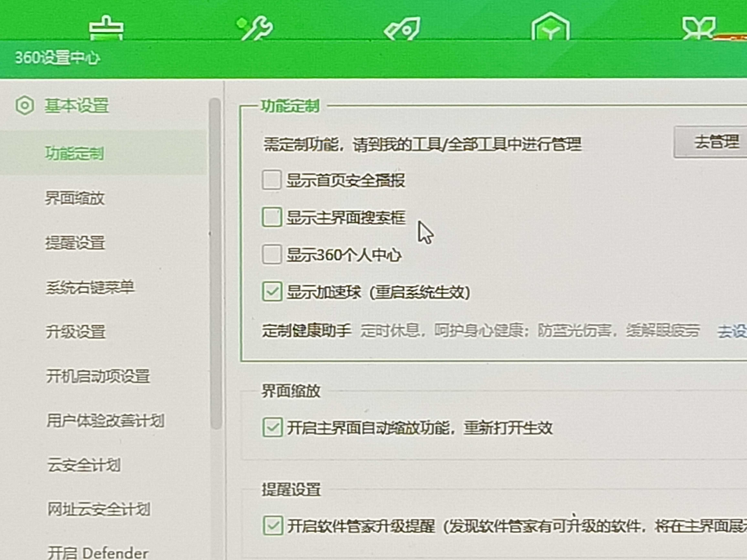Enable 显示首页安全播报 checkbox
The width and height of the screenshot is (747, 560).
[272, 180]
